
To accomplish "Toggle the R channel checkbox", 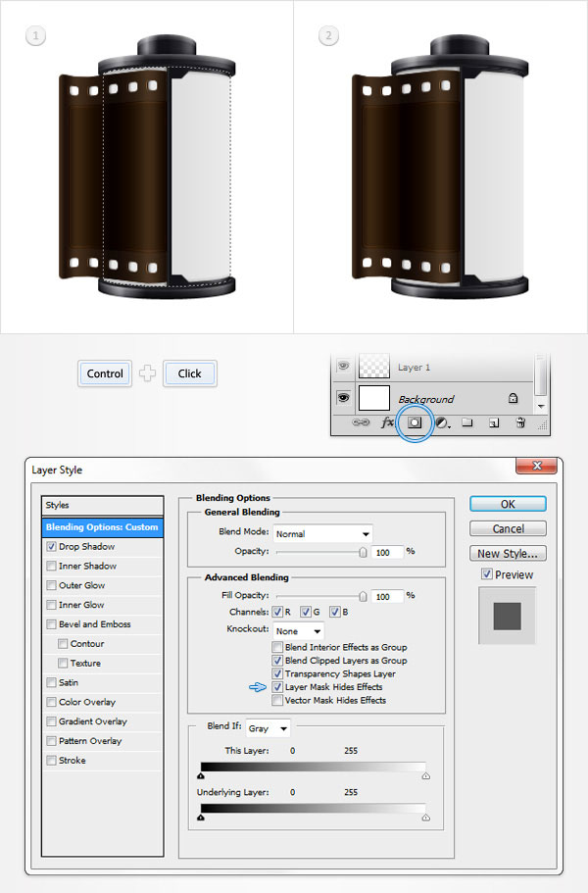I will click(x=277, y=612).
